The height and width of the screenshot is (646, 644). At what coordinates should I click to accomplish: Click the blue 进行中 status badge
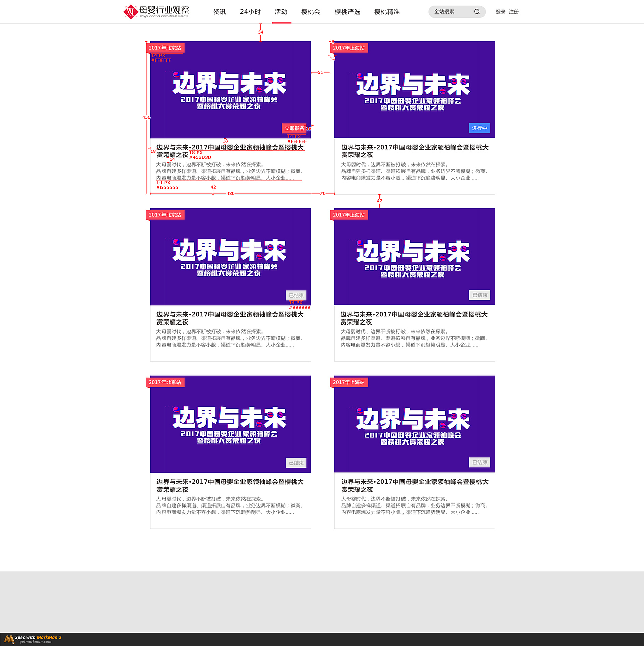[479, 128]
